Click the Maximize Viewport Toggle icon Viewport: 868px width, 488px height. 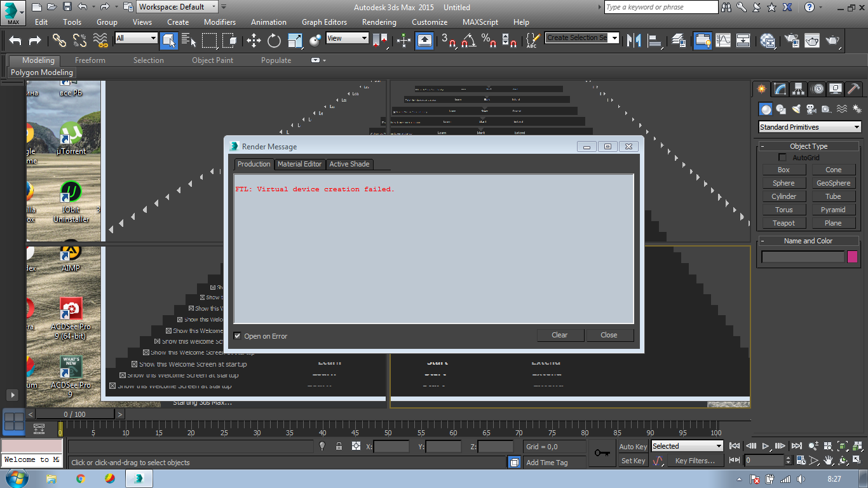857,460
